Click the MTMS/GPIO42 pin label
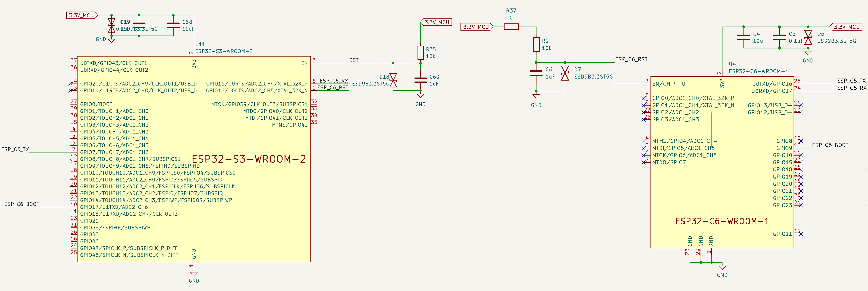The width and height of the screenshot is (868, 291). coord(290,125)
